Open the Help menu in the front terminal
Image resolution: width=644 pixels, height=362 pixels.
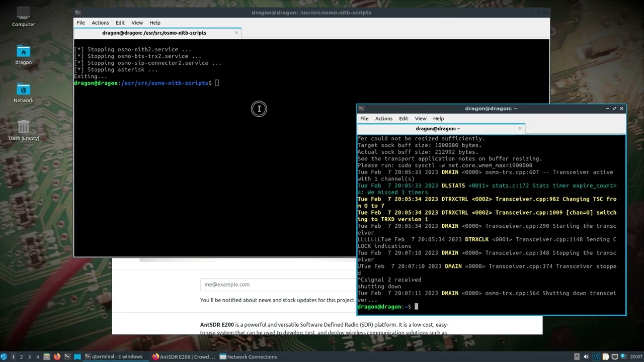tap(438, 119)
